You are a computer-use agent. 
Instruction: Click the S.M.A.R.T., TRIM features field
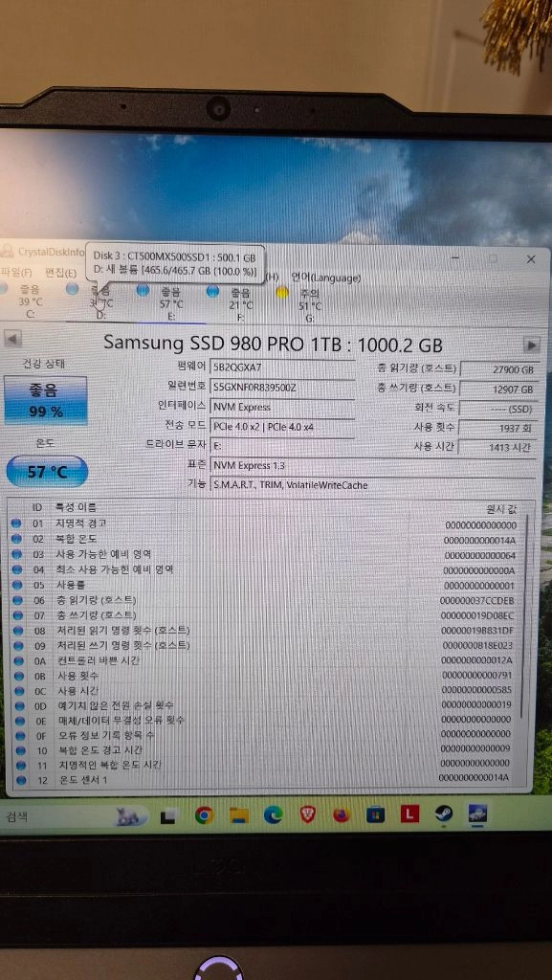(373, 484)
